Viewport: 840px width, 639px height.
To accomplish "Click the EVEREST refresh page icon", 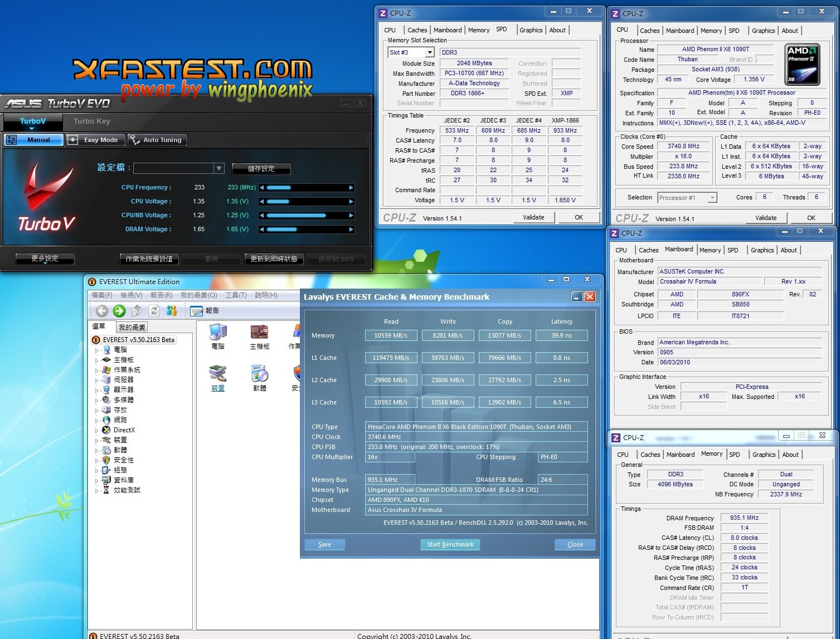I will [x=154, y=311].
